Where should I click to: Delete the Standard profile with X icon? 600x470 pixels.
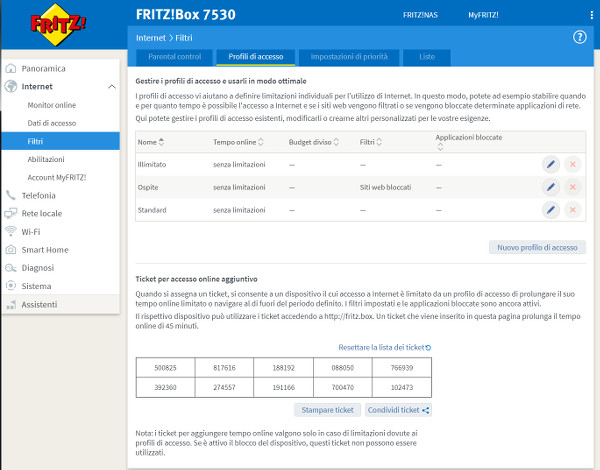coord(572,210)
